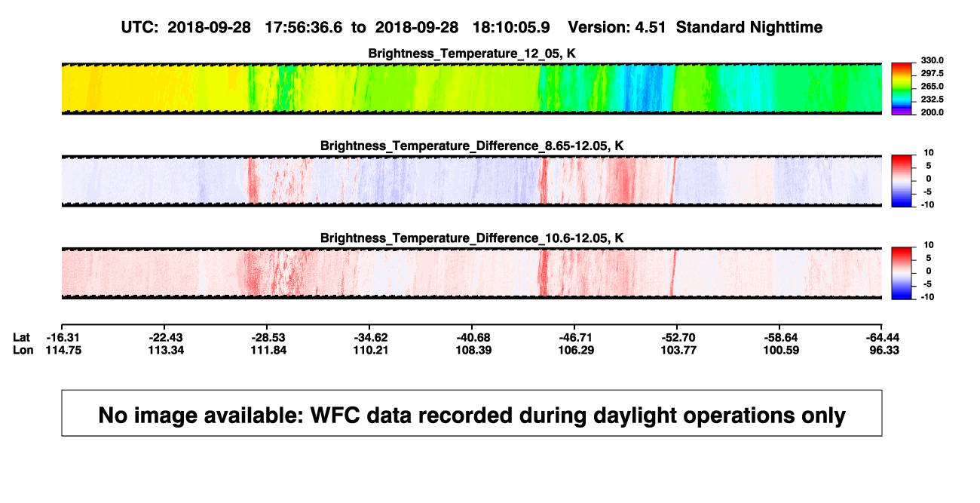Click the 'Lon' axis label
980x503 pixels.
click(22, 350)
